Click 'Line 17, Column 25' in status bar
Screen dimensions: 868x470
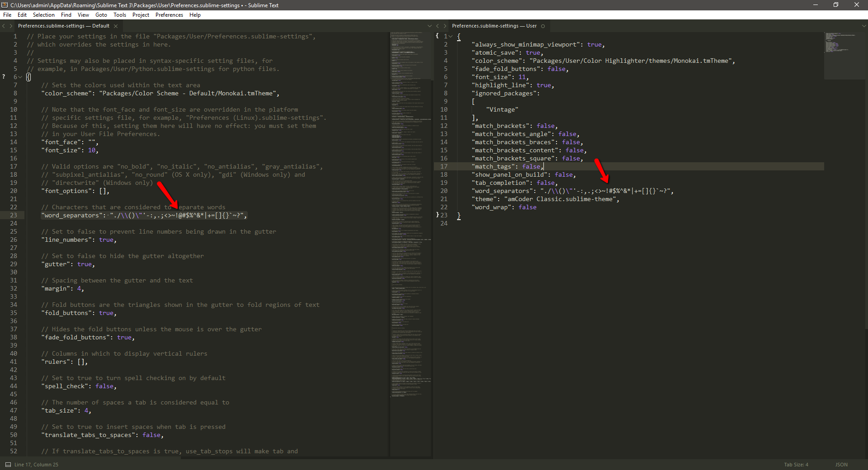(36, 465)
